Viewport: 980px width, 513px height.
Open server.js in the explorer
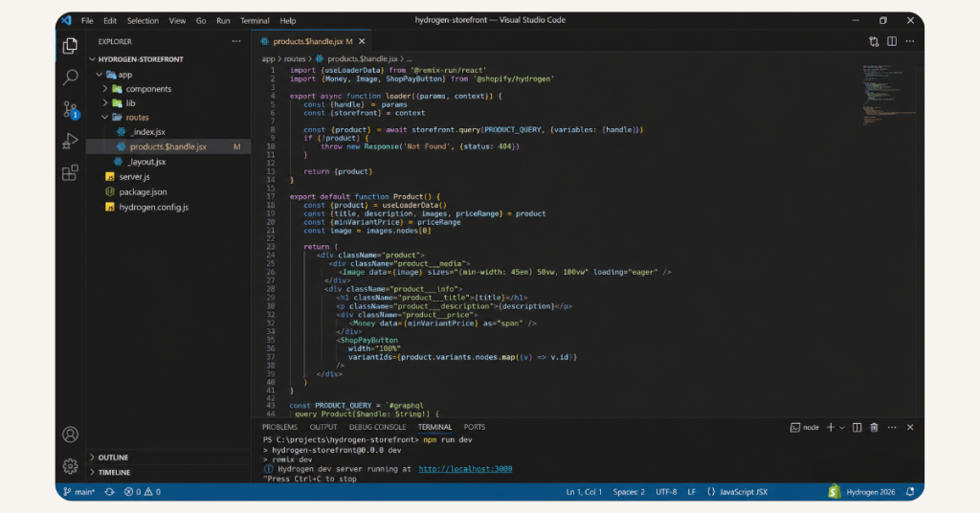tap(134, 176)
